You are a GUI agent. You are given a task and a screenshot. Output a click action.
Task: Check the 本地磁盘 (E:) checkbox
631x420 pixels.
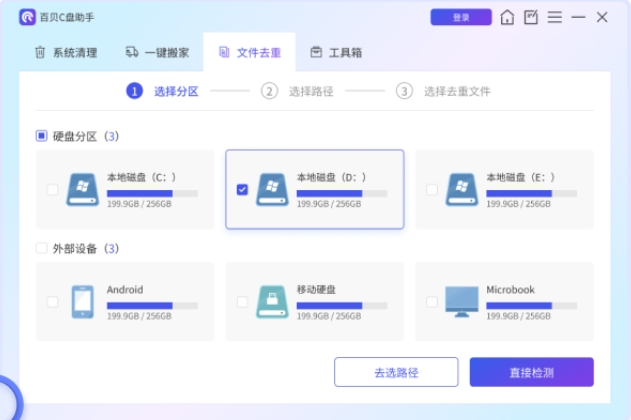(432, 189)
